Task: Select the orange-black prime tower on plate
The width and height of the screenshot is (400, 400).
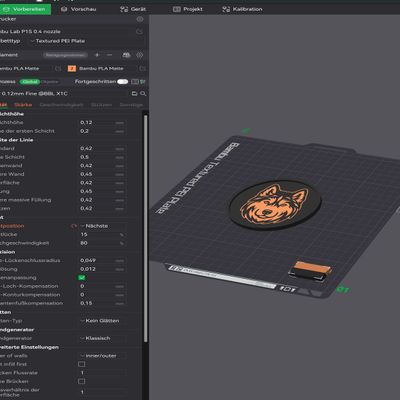Action: point(310,272)
